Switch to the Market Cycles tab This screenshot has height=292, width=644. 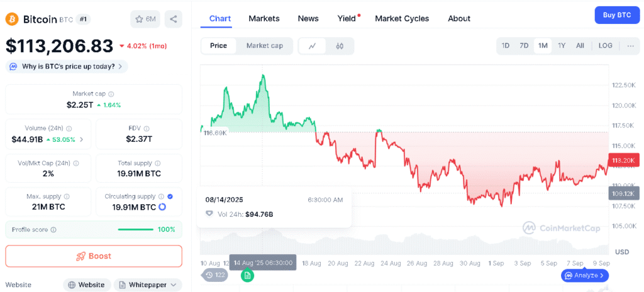(x=402, y=18)
